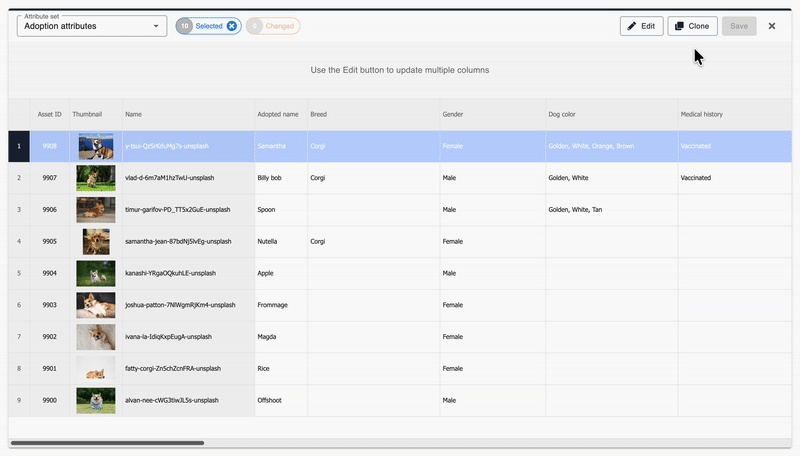Close the attribute editor with the X icon
Screen dimensions: 800x456
(x=772, y=26)
